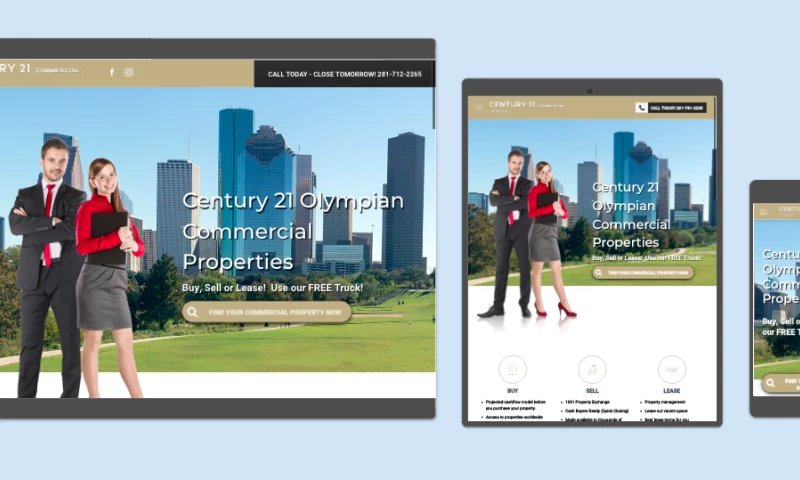This screenshot has height=480, width=800.
Task: Click desktop 'Find Your Commercial Property Now' button
Action: click(267, 312)
